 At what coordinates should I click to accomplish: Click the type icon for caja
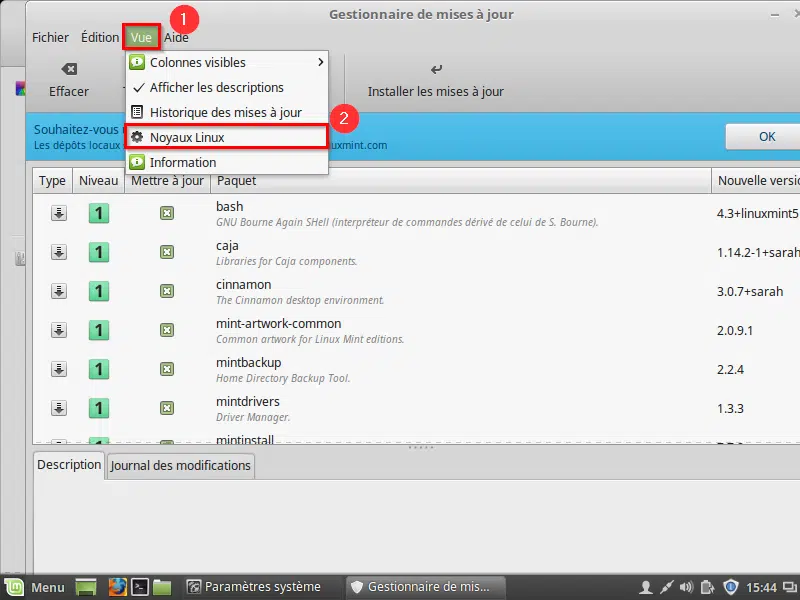[59, 252]
